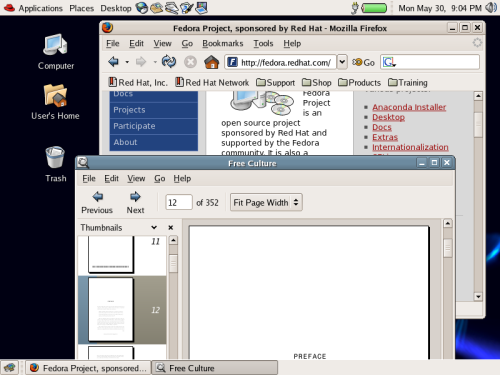Screen dimensions: 500x375
Task: Click the Firefox Forward arrow button
Action: click(x=141, y=62)
